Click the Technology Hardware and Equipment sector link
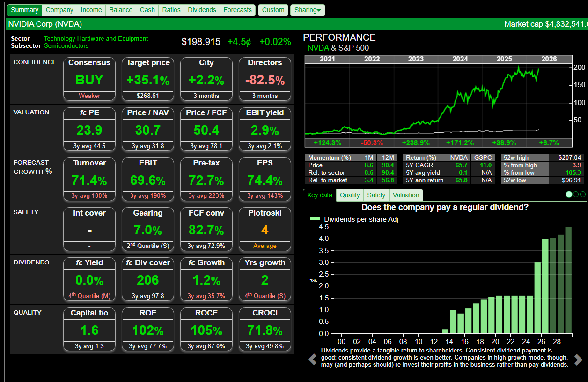 pos(96,39)
